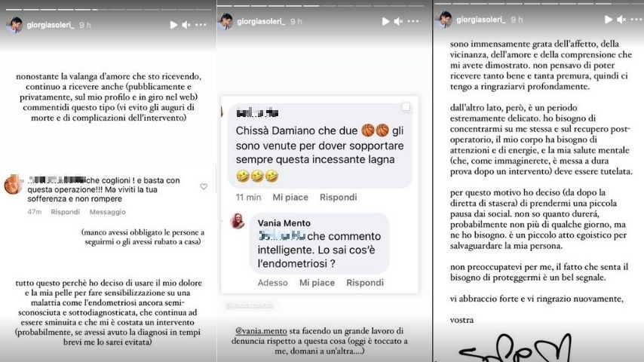The width and height of the screenshot is (644, 362).
Task: Click 'Mi piace' under the 11 min comment
Action: point(290,198)
